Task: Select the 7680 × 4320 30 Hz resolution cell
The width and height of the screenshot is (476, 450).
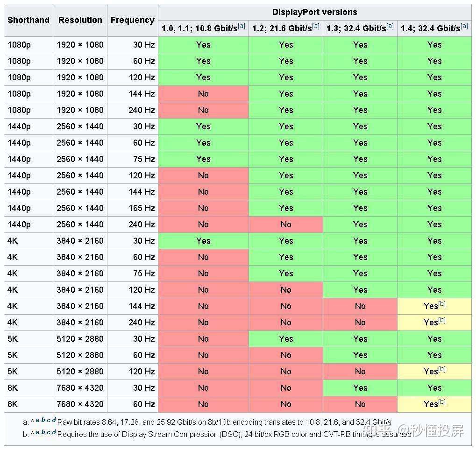Action: click(x=80, y=388)
